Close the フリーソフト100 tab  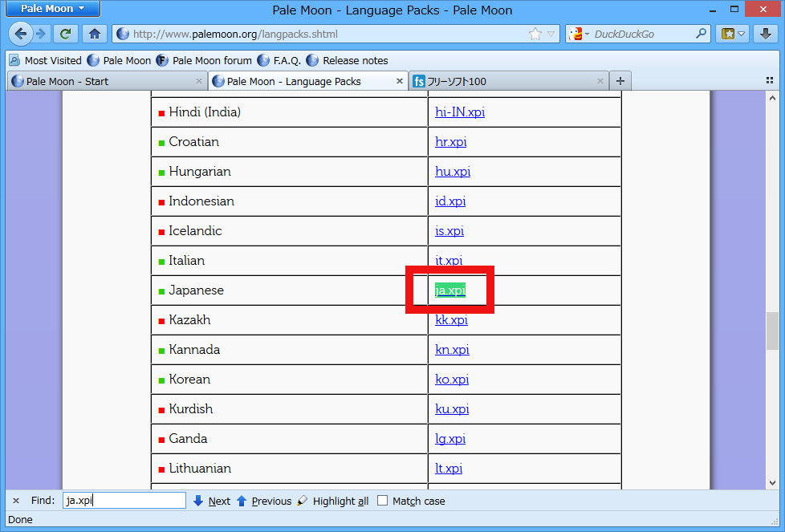pyautogui.click(x=600, y=81)
